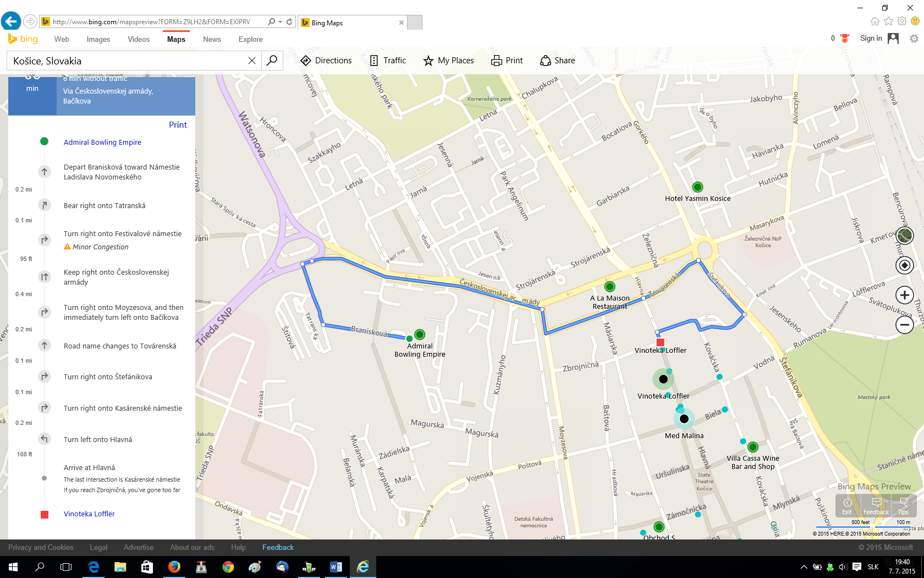This screenshot has height=578, width=924.
Task: Click Exit in Bing Maps Preview
Action: (848, 506)
